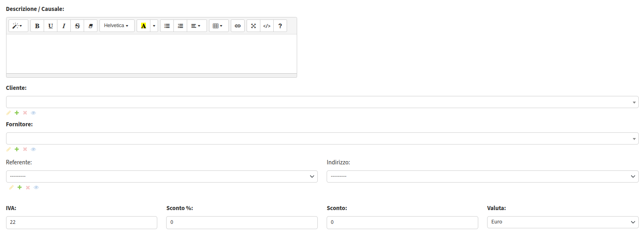644x236 pixels.
Task: Open the magic wand style menu
Action: pos(18,26)
